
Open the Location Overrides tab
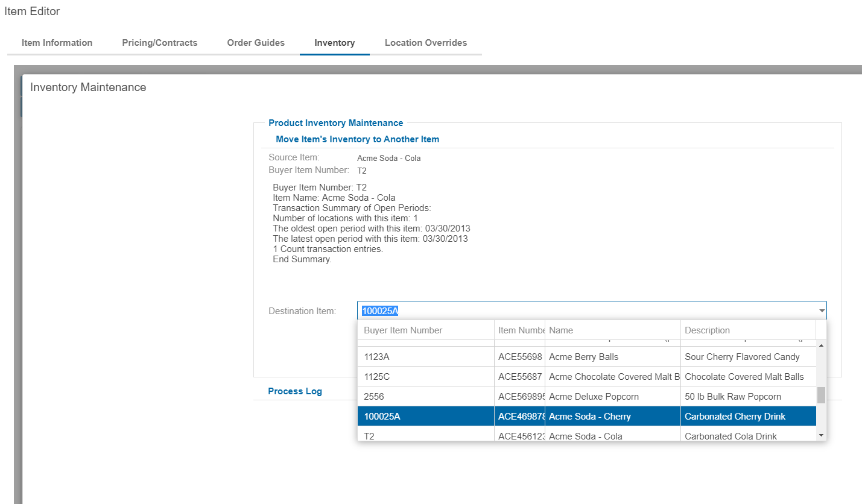point(426,43)
